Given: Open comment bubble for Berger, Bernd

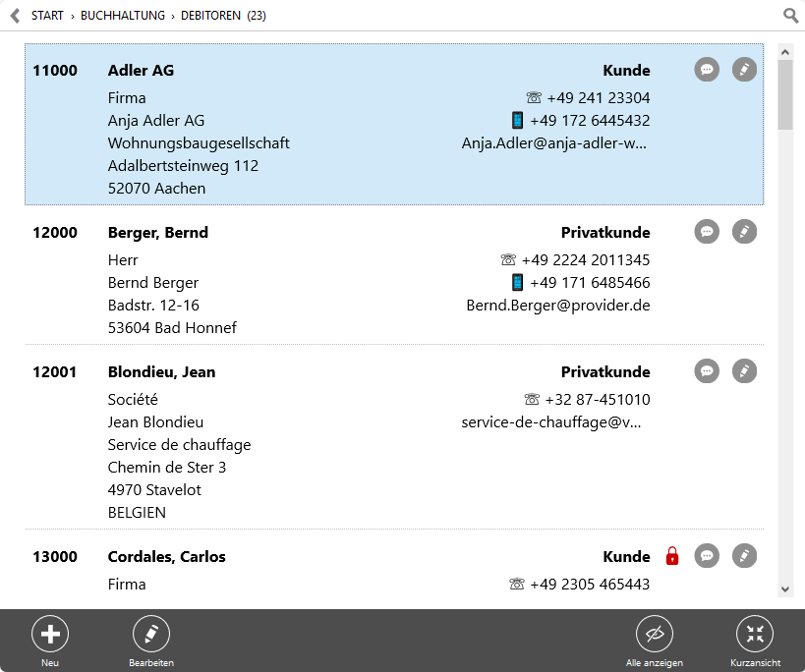Looking at the screenshot, I should coord(707,231).
